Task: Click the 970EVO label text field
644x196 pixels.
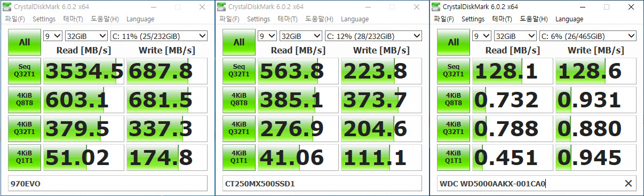Action: point(107,184)
